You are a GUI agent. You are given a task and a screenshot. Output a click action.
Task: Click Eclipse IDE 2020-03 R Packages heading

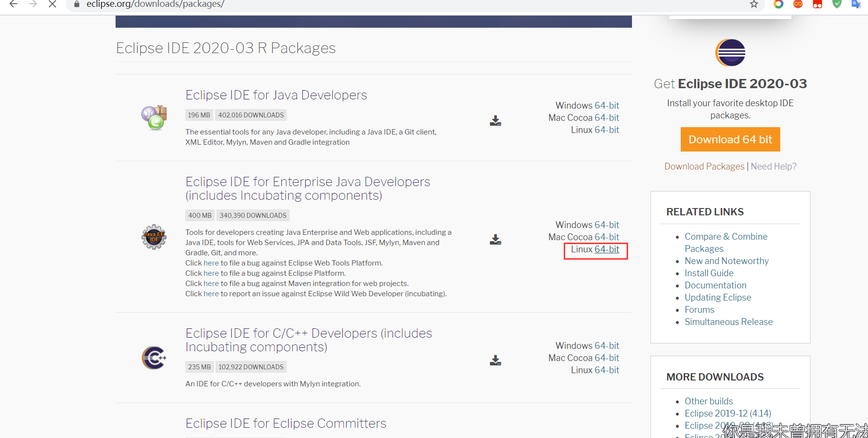click(226, 48)
